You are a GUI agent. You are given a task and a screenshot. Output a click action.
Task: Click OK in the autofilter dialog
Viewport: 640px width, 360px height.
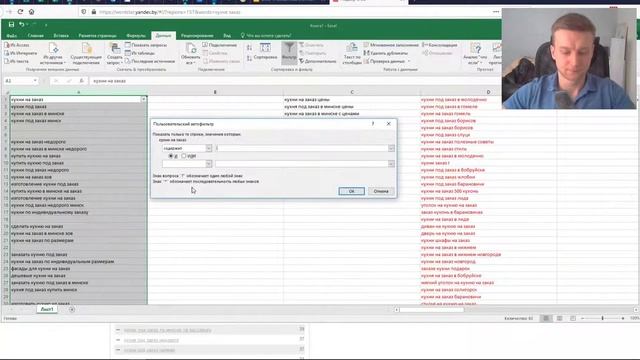351,191
